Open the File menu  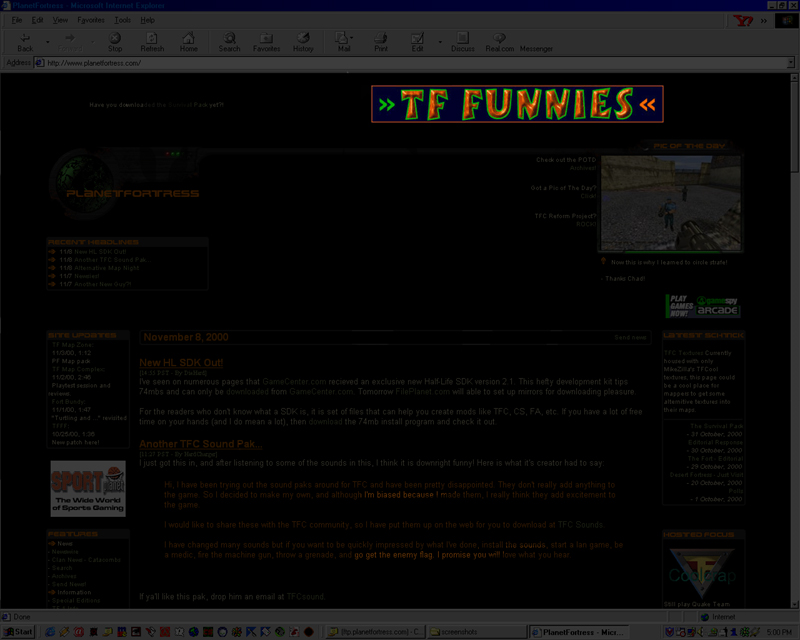point(17,20)
